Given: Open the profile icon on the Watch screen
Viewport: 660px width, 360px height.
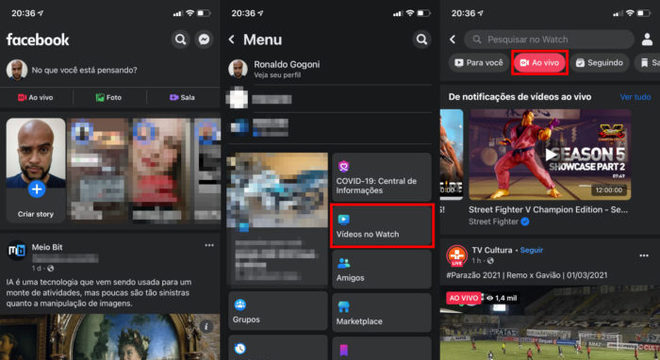Looking at the screenshot, I should pyautogui.click(x=647, y=40).
